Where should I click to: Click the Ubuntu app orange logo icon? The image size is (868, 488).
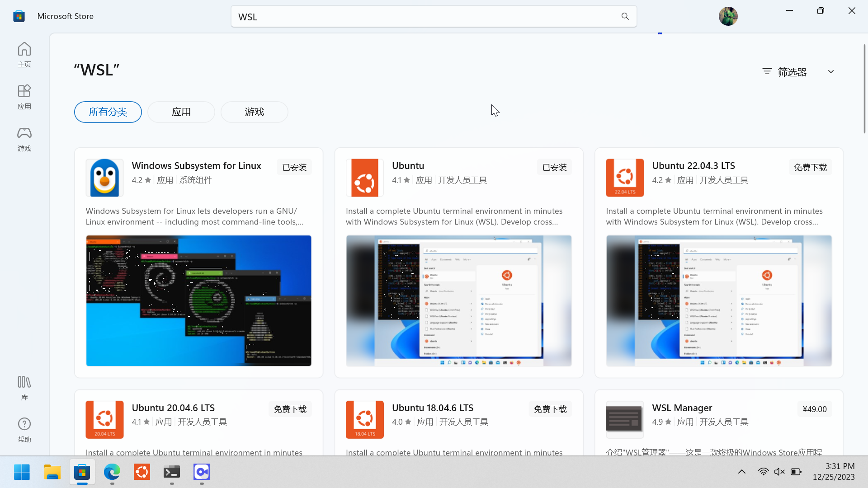pos(365,178)
